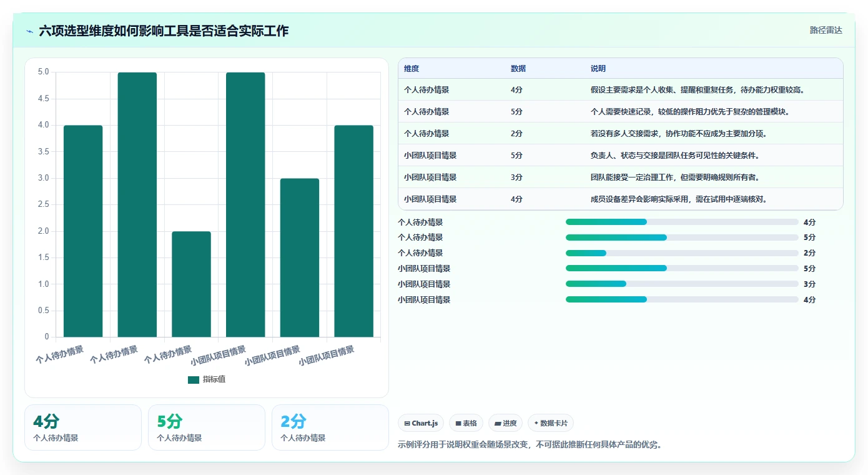Select the 进度 chip
Screen dimensions: 868x475
[506, 423]
